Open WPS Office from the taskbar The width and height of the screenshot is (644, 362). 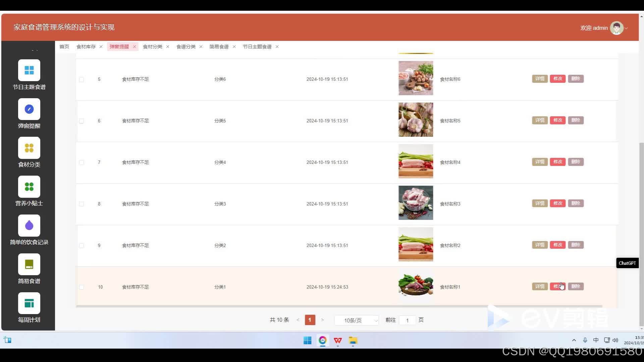338,341
